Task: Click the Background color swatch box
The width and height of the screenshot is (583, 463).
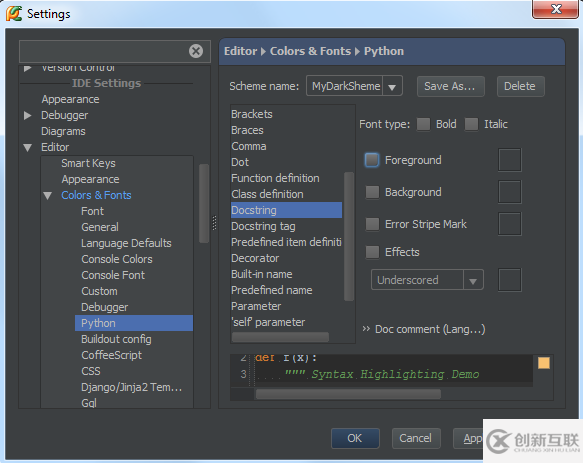Action: click(x=509, y=192)
